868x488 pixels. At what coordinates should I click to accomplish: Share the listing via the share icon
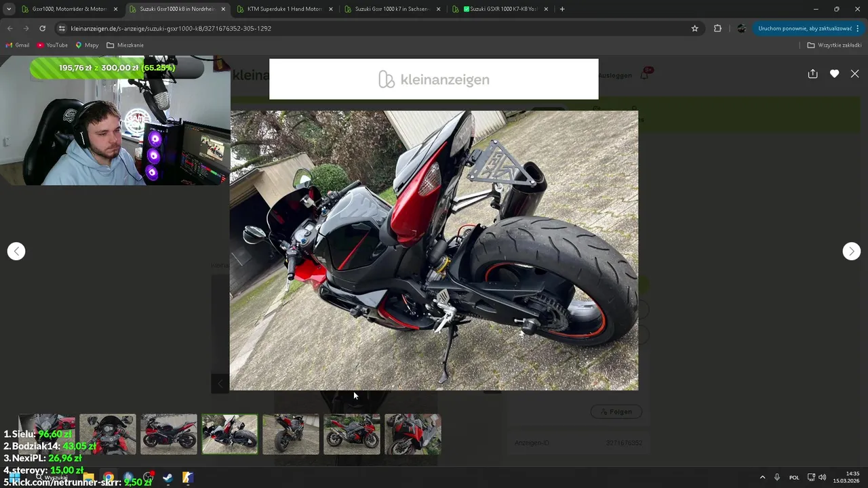812,73
